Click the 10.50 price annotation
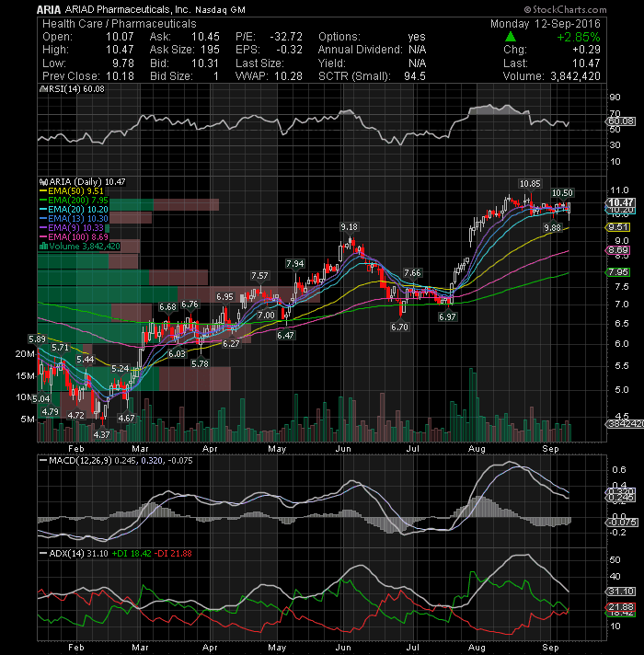The width and height of the screenshot is (644, 655). pyautogui.click(x=562, y=192)
